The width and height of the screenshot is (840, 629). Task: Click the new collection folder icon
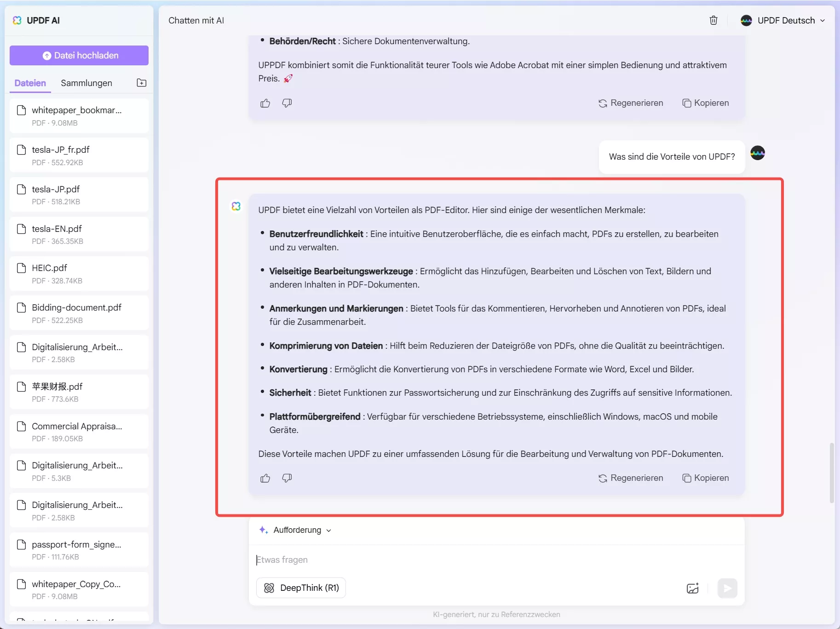pos(142,83)
